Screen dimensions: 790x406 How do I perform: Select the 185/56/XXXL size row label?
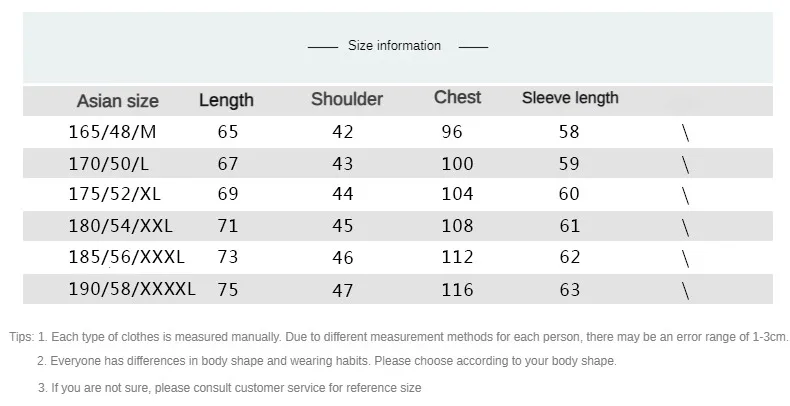tap(126, 257)
